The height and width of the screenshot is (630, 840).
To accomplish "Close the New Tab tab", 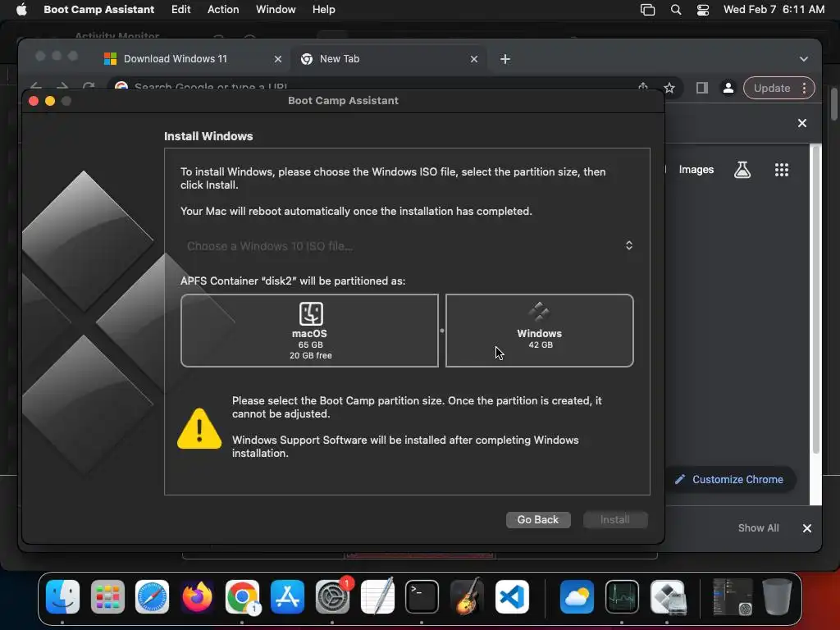I will [473, 59].
